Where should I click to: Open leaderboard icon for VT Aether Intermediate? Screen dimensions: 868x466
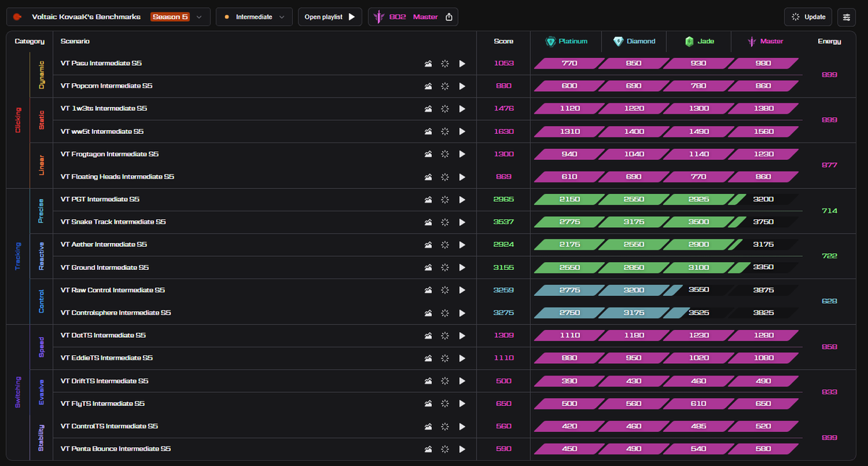click(x=428, y=245)
